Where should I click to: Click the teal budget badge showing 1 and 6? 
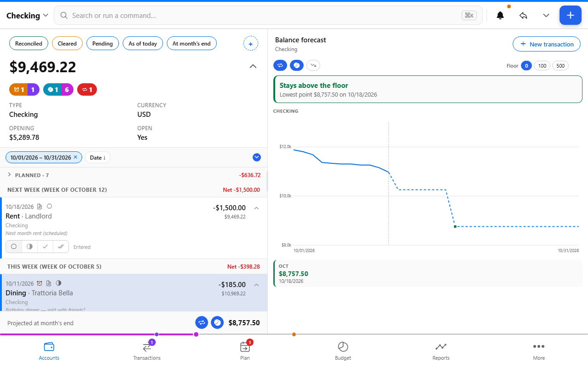58,90
